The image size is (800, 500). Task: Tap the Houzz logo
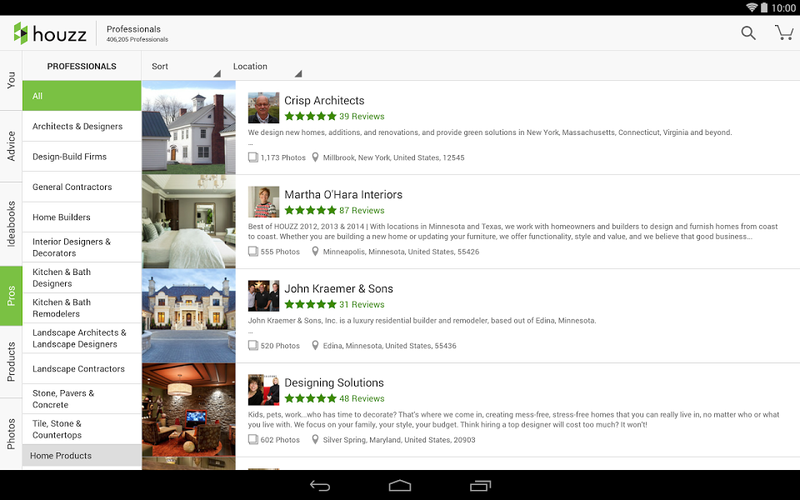point(49,34)
